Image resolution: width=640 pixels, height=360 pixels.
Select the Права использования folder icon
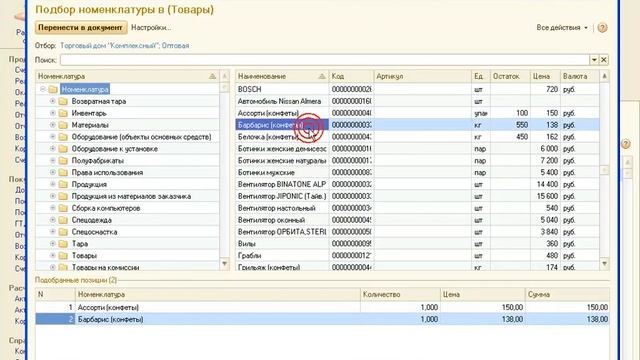click(x=63, y=172)
